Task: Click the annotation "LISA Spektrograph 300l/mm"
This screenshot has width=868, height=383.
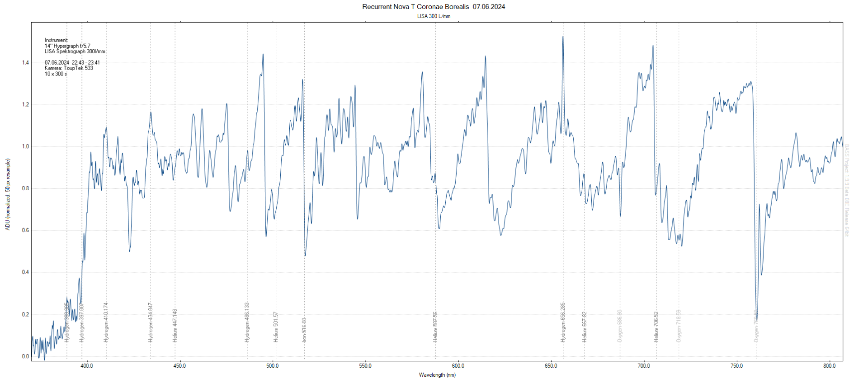Action: [x=75, y=51]
